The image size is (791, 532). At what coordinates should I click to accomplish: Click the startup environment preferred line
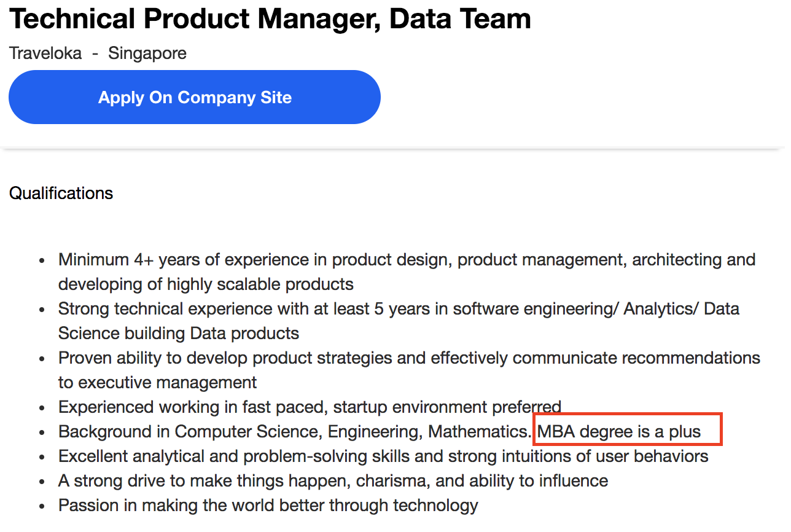coord(310,407)
